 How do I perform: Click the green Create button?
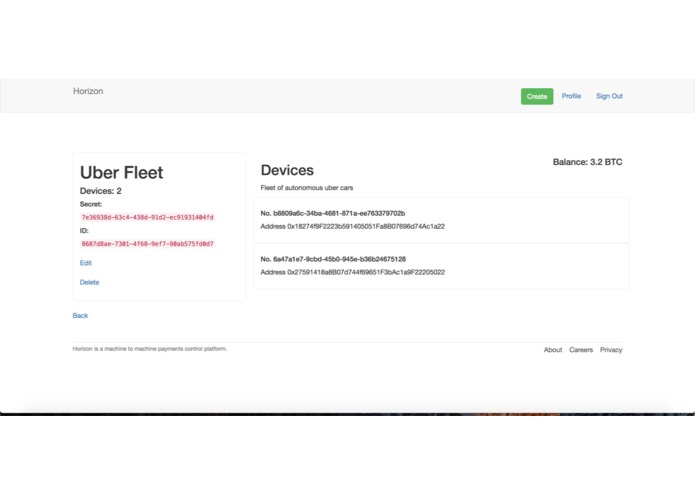pyautogui.click(x=537, y=96)
